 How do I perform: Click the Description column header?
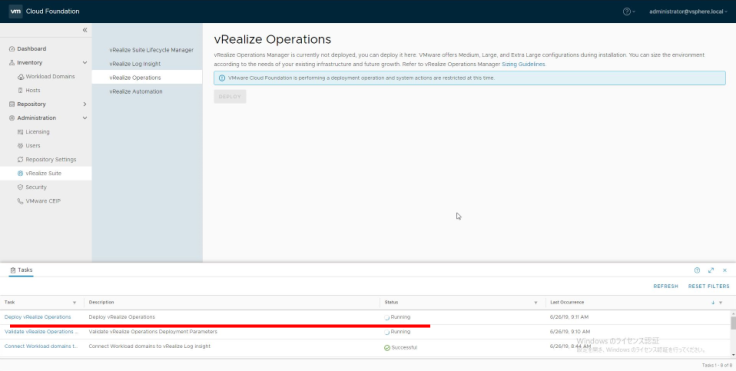(101, 302)
